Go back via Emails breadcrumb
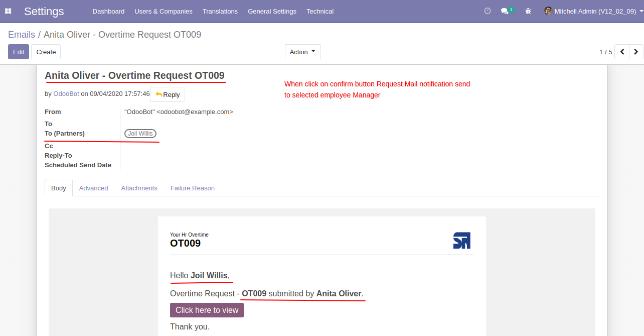The width and height of the screenshot is (644, 336). [x=22, y=35]
